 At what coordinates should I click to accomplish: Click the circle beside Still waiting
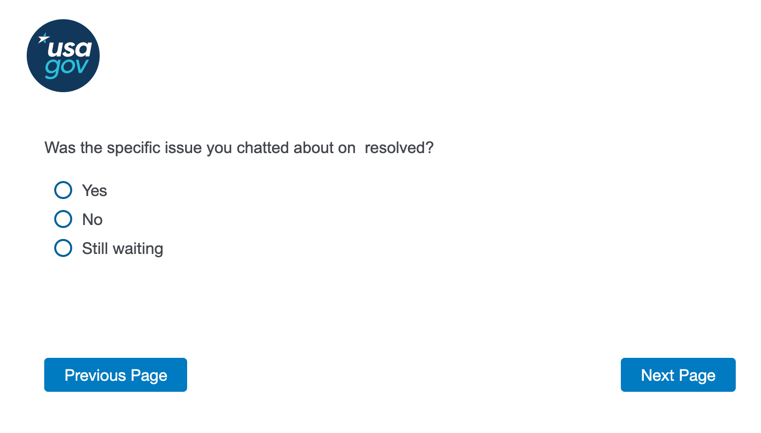[x=63, y=248]
